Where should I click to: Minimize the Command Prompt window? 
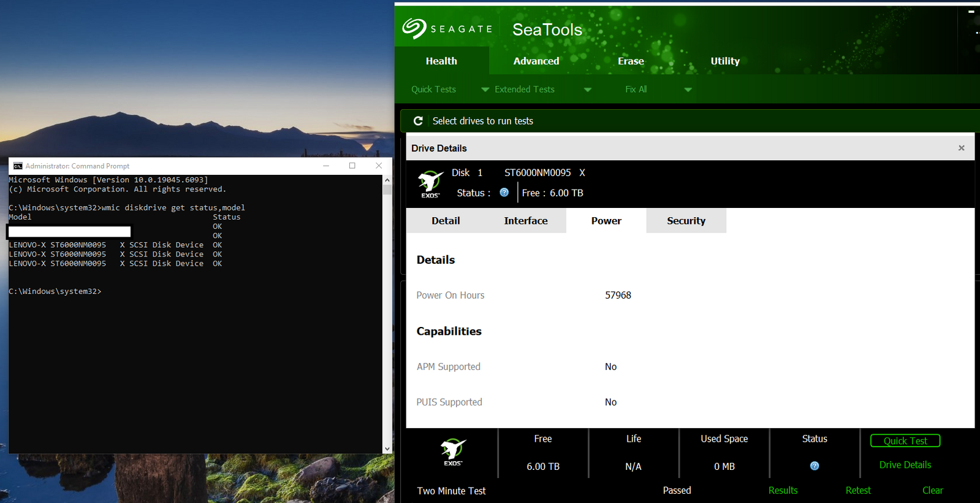(x=326, y=166)
